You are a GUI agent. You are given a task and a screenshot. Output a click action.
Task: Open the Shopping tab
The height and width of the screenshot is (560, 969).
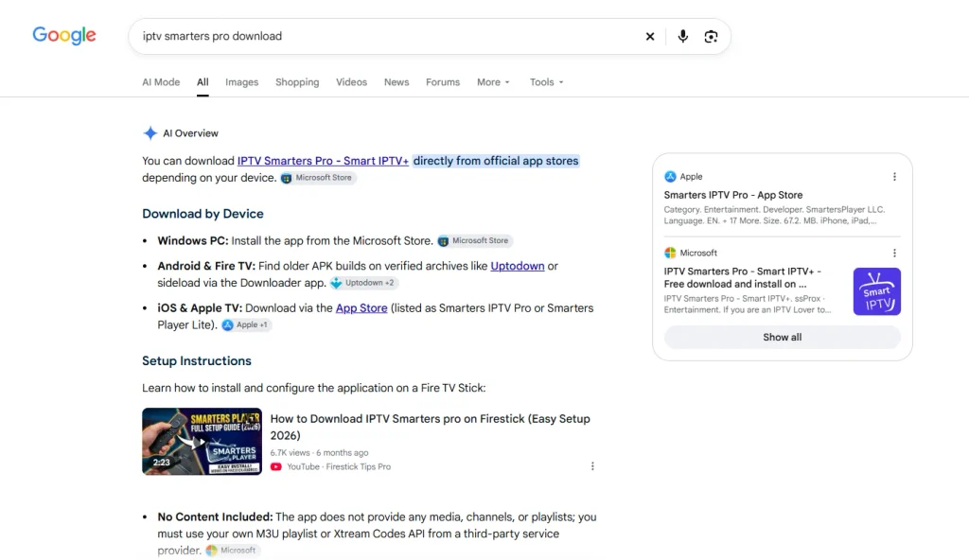pos(297,82)
